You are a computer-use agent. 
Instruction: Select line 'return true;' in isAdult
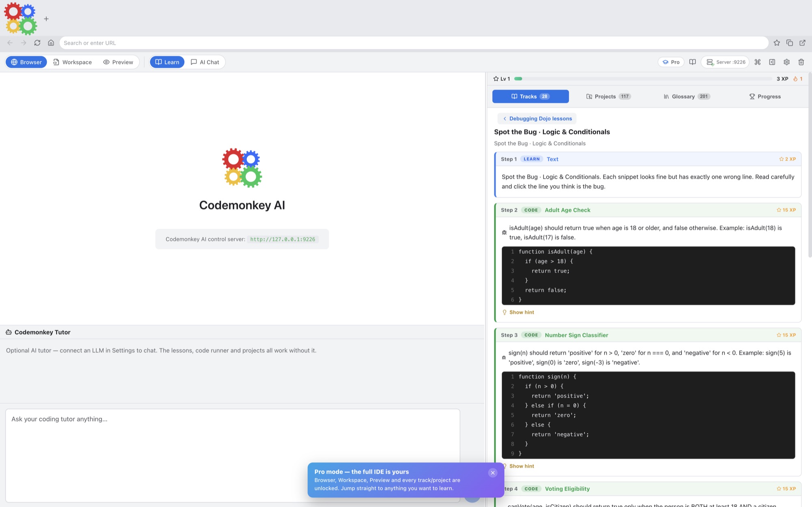tap(648, 271)
